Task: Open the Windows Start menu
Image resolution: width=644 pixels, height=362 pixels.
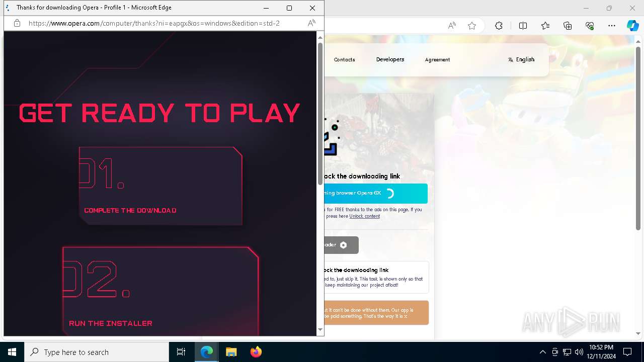Action: click(x=12, y=352)
